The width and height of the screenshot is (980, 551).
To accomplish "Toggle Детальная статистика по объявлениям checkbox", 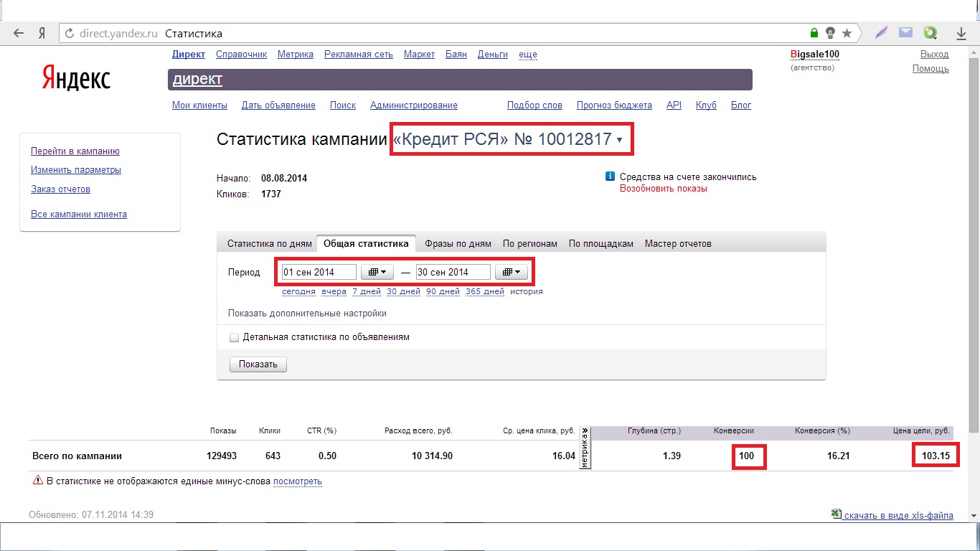I will point(234,336).
